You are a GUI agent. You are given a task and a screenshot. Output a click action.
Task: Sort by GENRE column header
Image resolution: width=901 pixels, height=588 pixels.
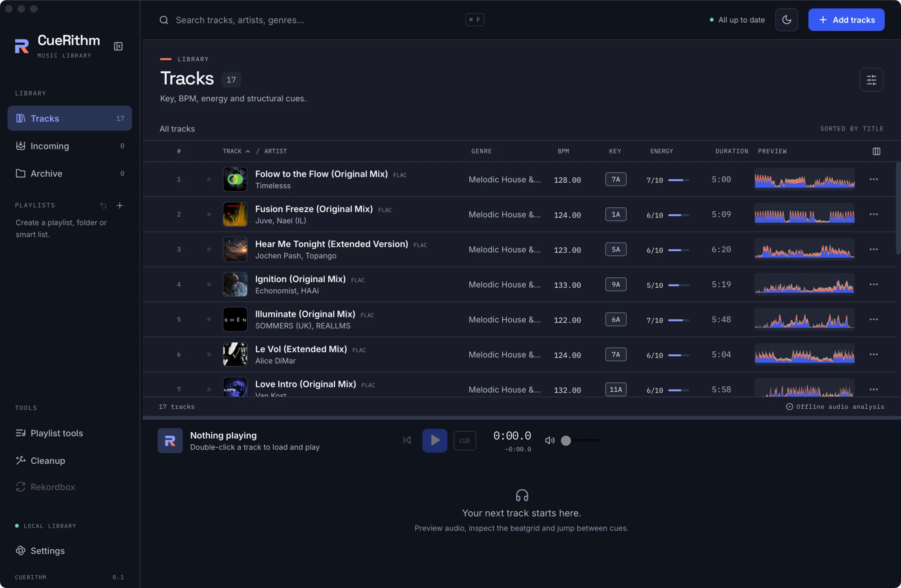[481, 151]
